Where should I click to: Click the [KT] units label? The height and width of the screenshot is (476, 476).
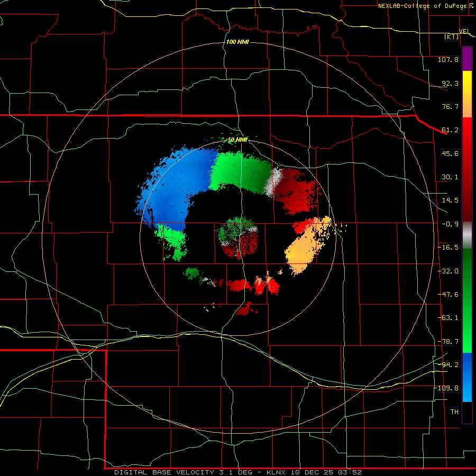(x=452, y=36)
